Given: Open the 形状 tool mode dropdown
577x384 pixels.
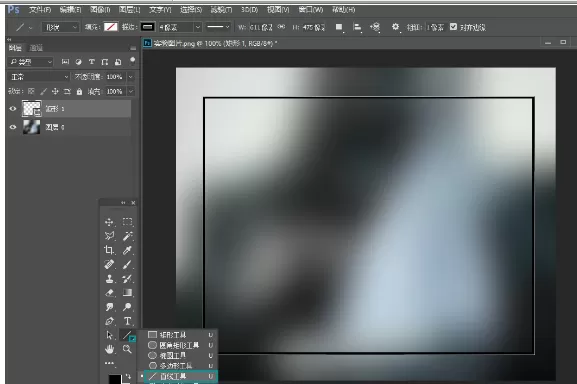Looking at the screenshot, I should [60, 27].
